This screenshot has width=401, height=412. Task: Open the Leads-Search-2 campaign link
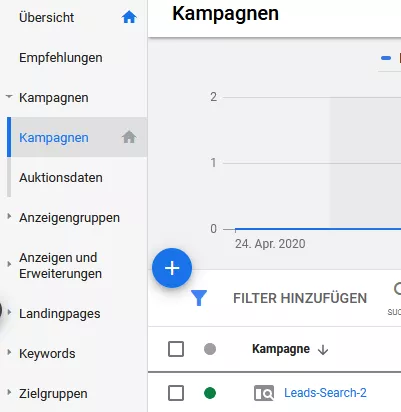325,393
